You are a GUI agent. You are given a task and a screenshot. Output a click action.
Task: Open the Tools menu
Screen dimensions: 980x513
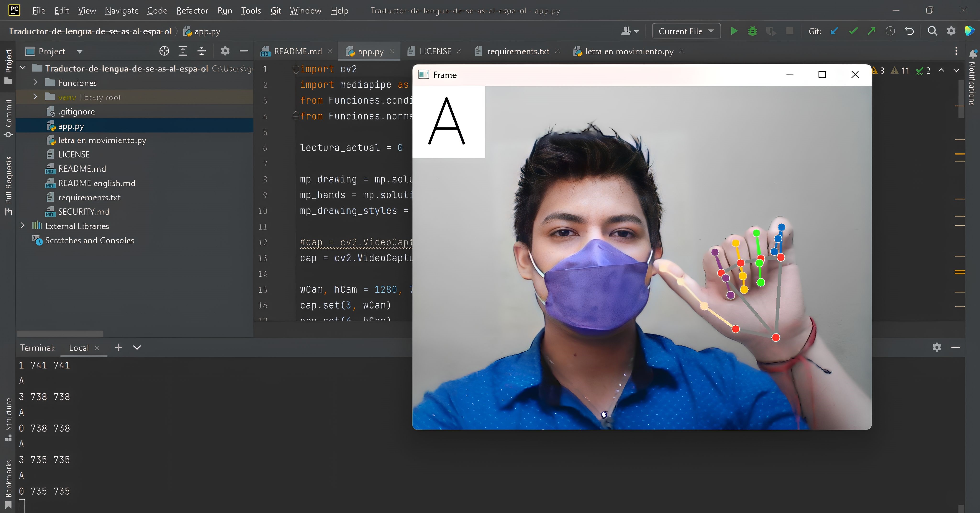click(x=251, y=10)
